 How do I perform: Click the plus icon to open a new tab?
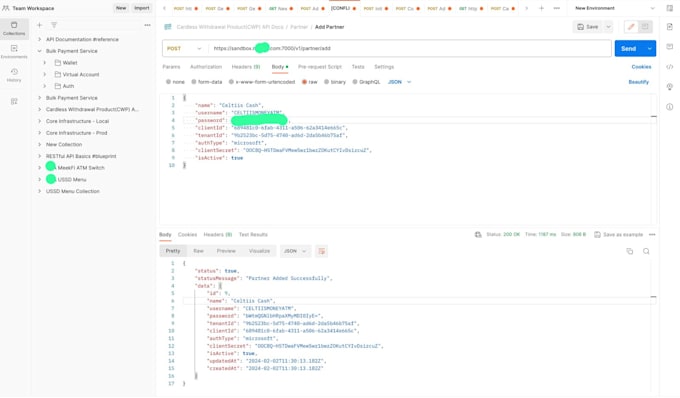541,8
